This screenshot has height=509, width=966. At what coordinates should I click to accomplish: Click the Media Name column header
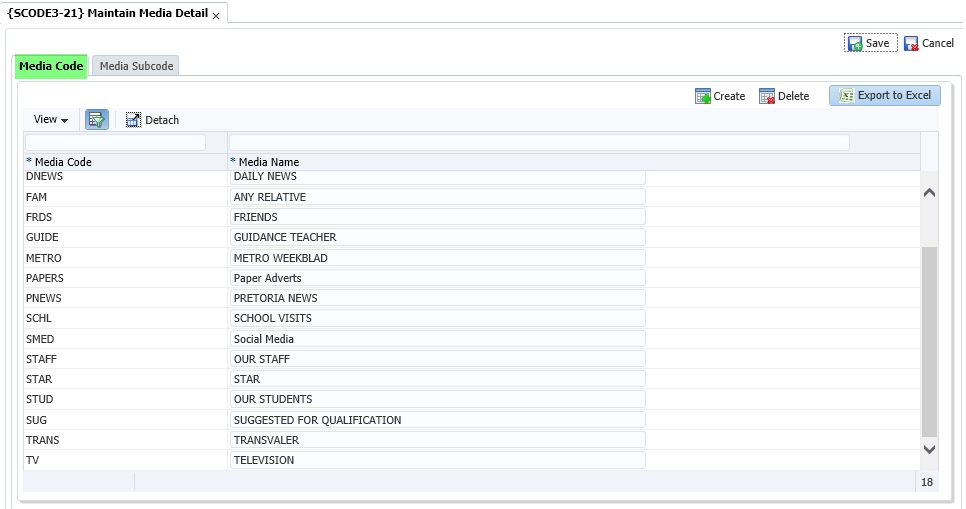(268, 162)
